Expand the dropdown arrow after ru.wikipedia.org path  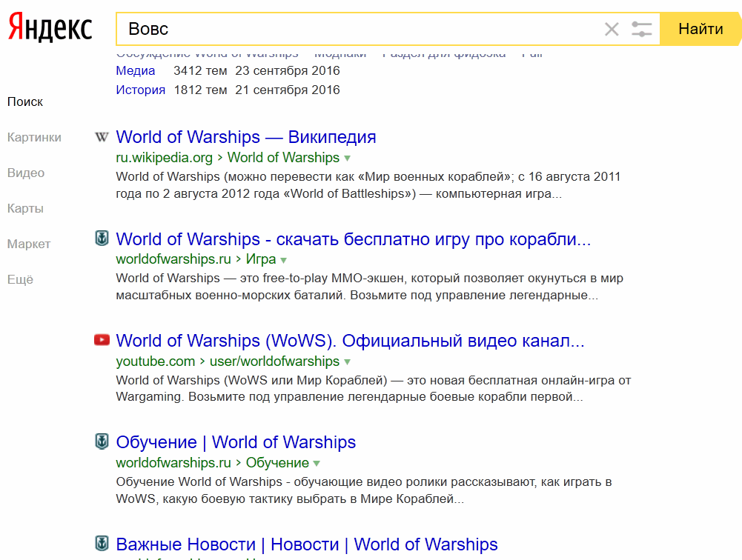pyautogui.click(x=348, y=158)
